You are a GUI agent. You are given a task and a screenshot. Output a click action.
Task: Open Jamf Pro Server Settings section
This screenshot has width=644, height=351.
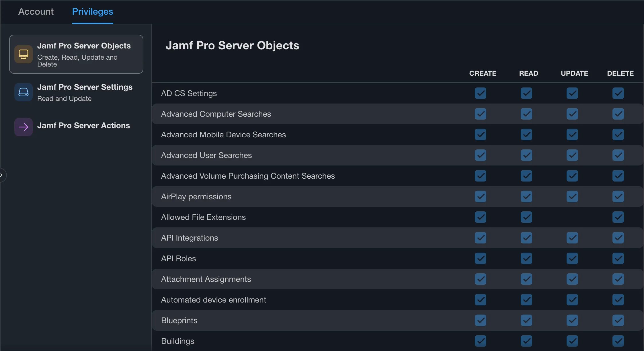[x=76, y=92]
